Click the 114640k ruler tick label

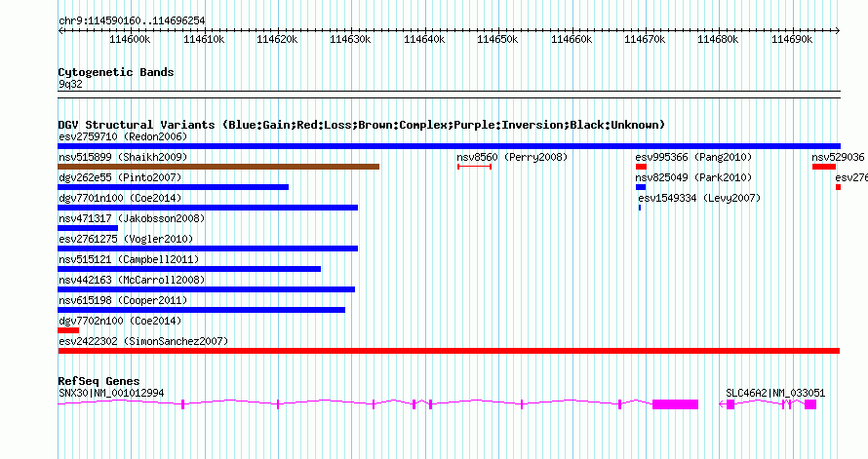[424, 39]
